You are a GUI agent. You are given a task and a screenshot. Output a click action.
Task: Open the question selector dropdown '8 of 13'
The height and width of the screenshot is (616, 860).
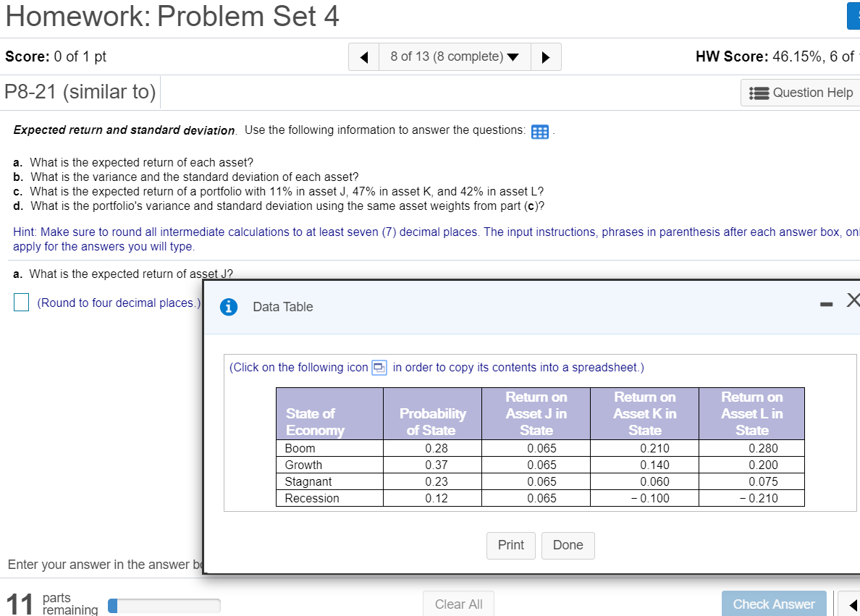pyautogui.click(x=455, y=57)
